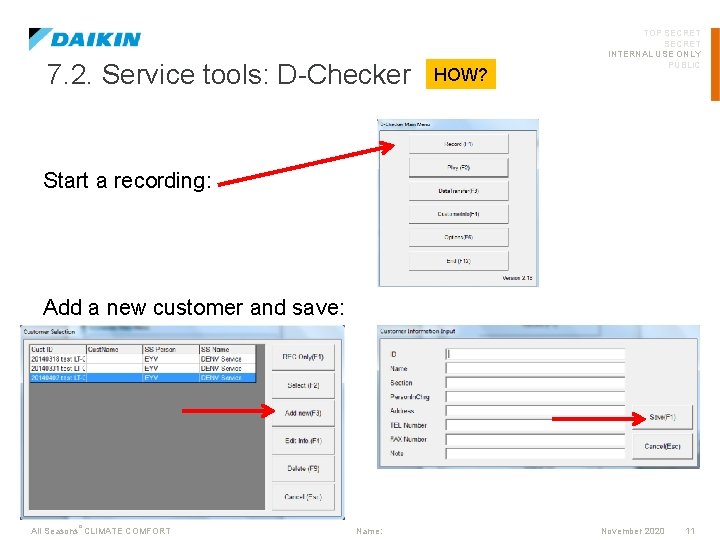Click Add new(F3) in Customer Selection
The height and width of the screenshot is (540, 720).
click(303, 413)
